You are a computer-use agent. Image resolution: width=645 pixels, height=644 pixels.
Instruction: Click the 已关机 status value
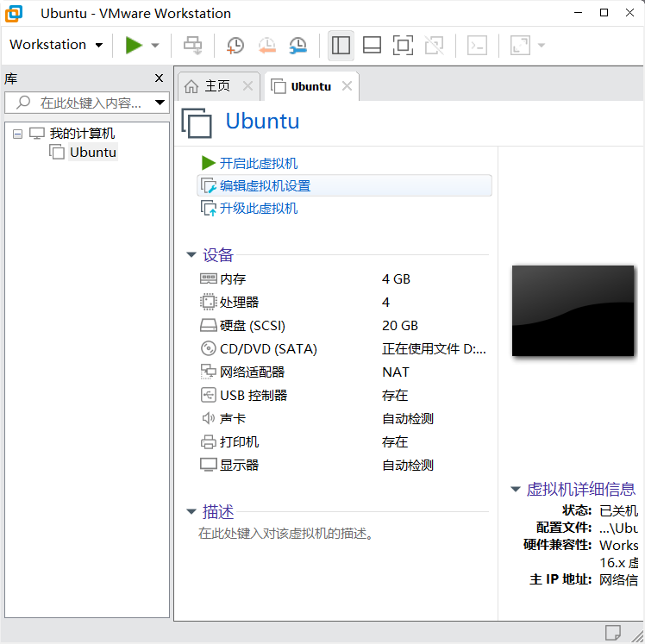coord(618,510)
